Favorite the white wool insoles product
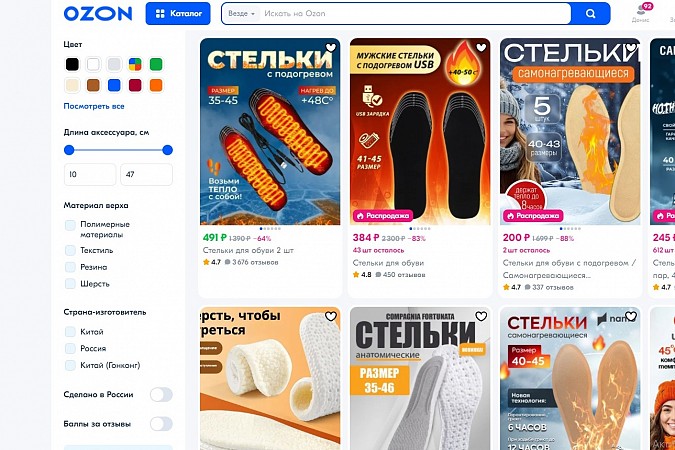Viewport: 675px width, 450px height. coord(330,317)
